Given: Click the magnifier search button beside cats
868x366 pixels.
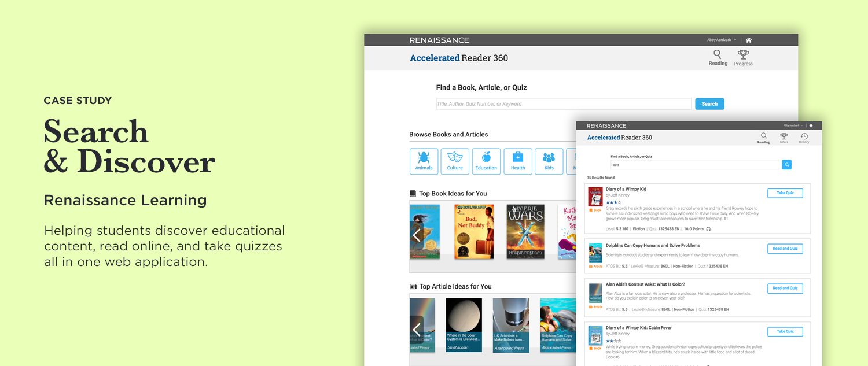Looking at the screenshot, I should click(787, 165).
